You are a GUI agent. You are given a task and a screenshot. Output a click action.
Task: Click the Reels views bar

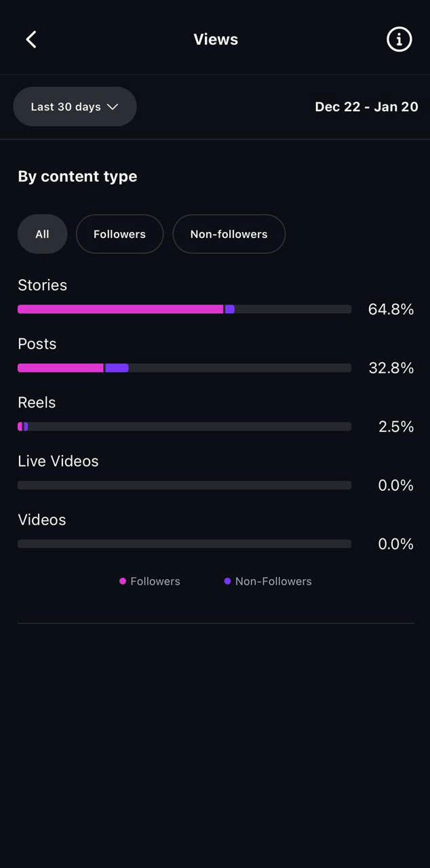(x=184, y=427)
